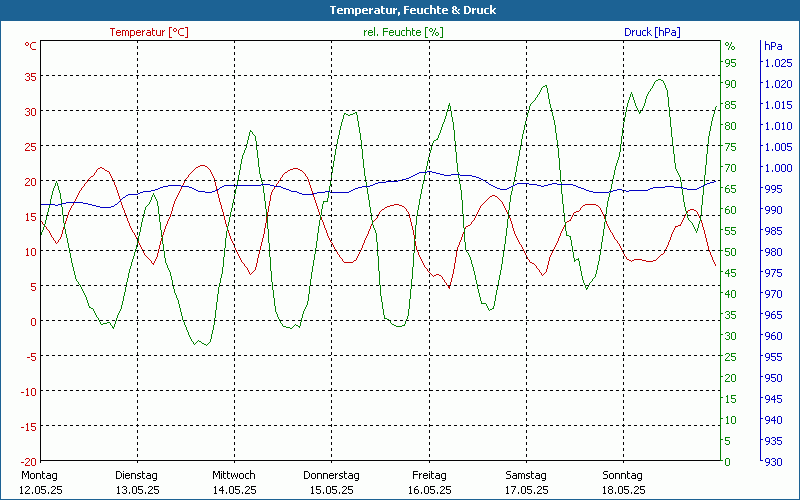Click the date '18.05.25'
This screenshot has width=800, height=500.
(623, 490)
